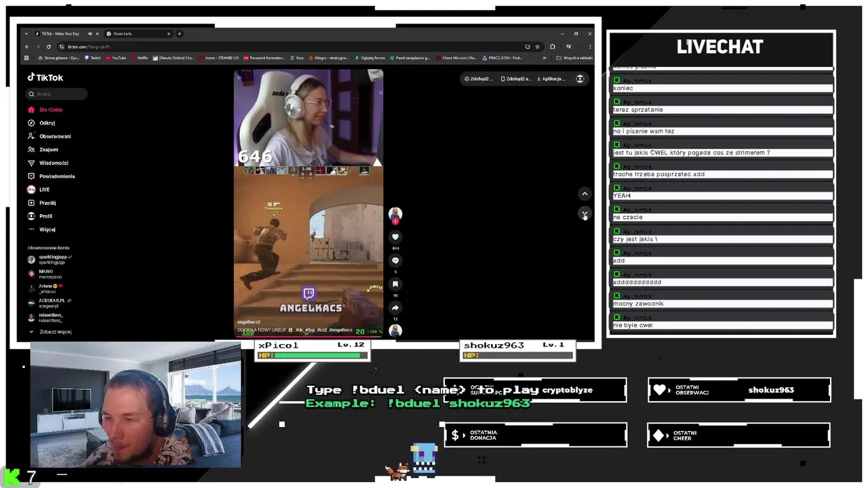
Task: Open Twitch bookmark
Action: click(x=93, y=58)
